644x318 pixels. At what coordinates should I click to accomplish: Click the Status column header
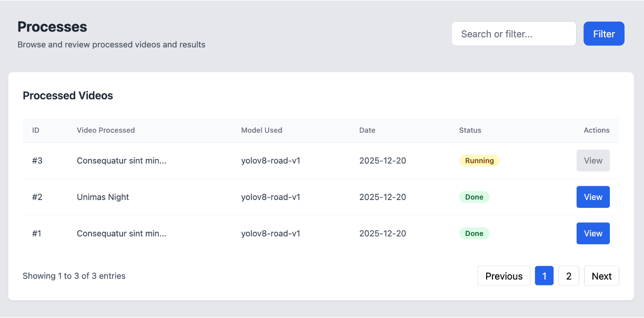pos(470,130)
